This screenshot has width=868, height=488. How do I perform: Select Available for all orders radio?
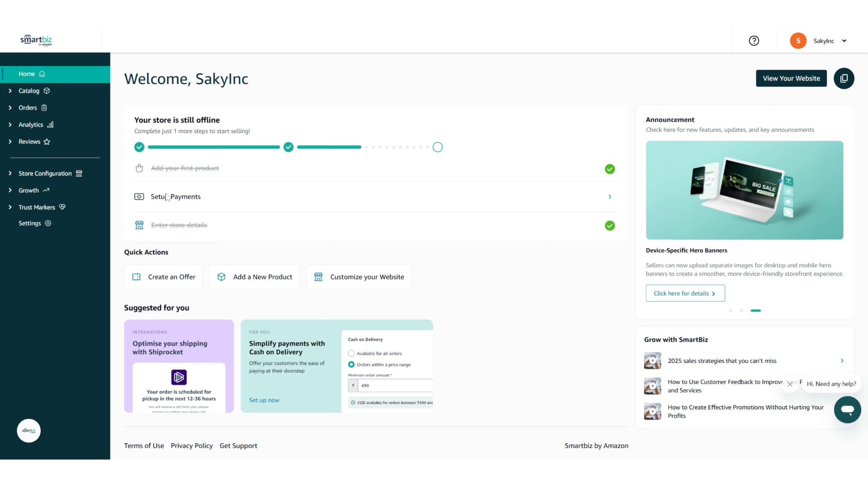tap(351, 353)
